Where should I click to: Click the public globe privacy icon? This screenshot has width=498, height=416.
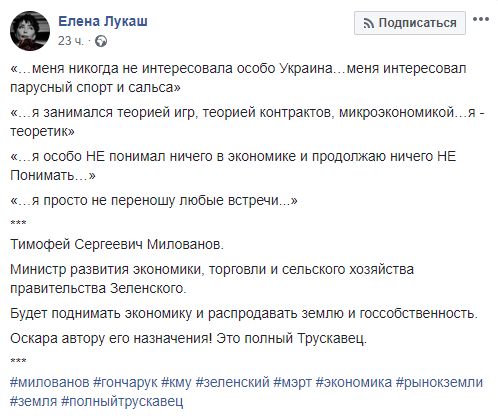(x=101, y=41)
